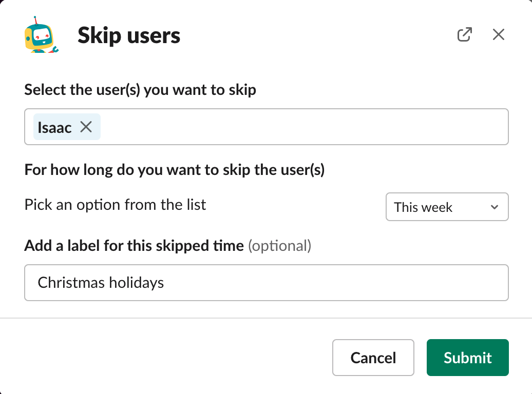Viewport: 532px width, 394px height.
Task: Click the For how long heading
Action: [x=175, y=170]
